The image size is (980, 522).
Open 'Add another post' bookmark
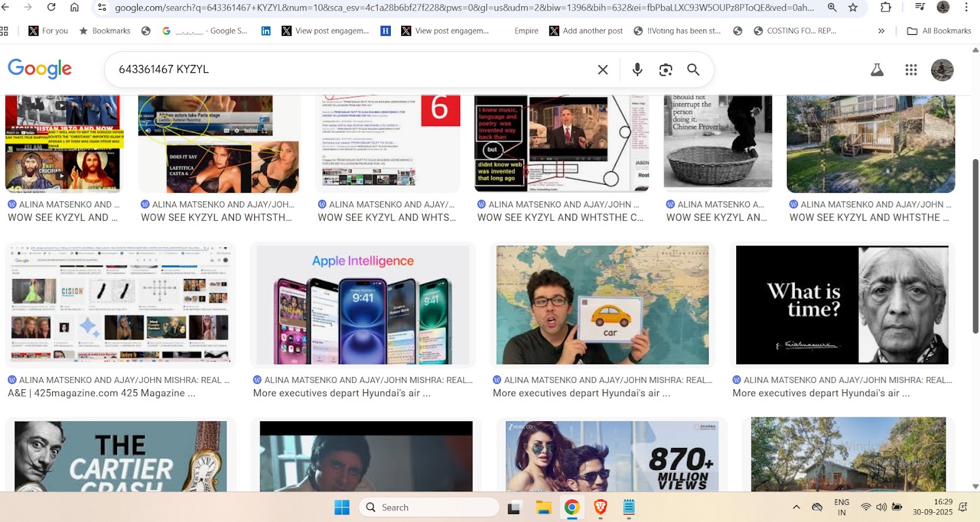[x=586, y=31]
